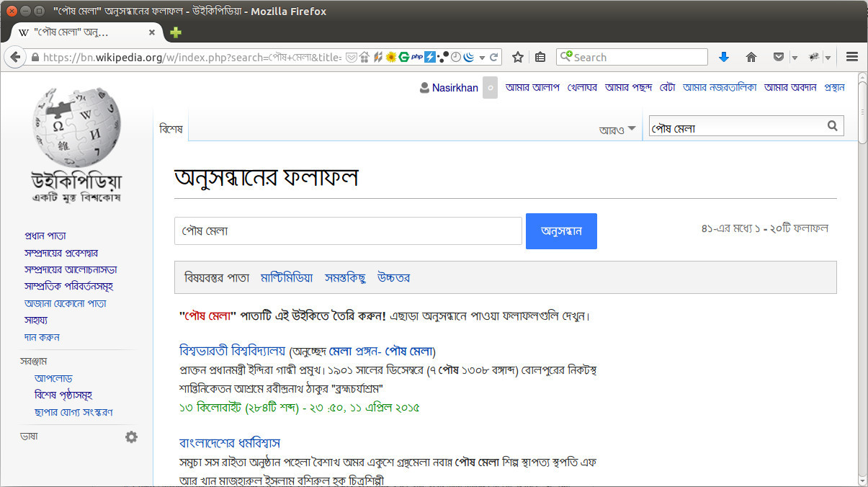Bookmark this page using the star icon
The width and height of the screenshot is (868, 487).
[x=517, y=56]
